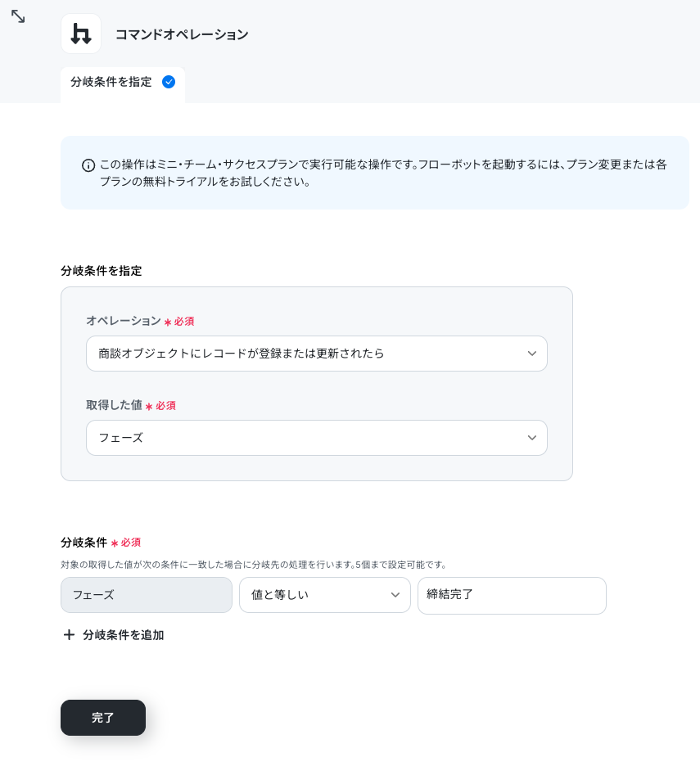Viewport: 700px width, 775px height.
Task: Click the plan notice banner text
Action: pyautogui.click(x=383, y=173)
